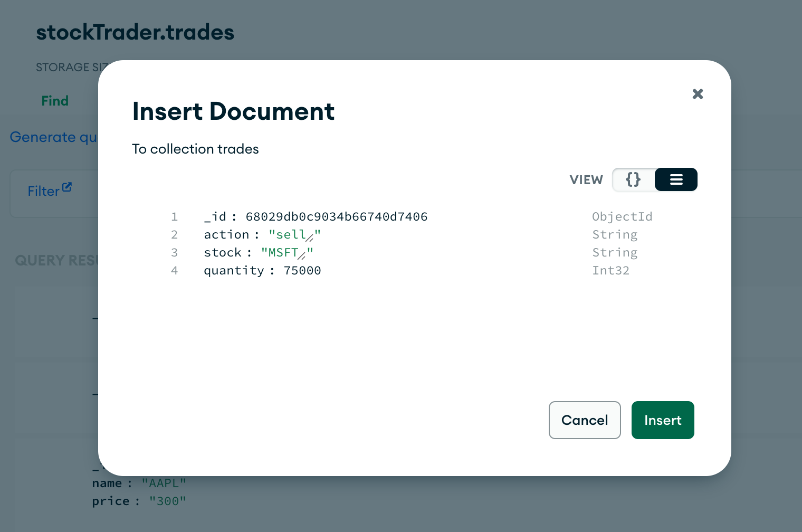Select the _id field name
This screenshot has height=532, width=802.
[215, 216]
